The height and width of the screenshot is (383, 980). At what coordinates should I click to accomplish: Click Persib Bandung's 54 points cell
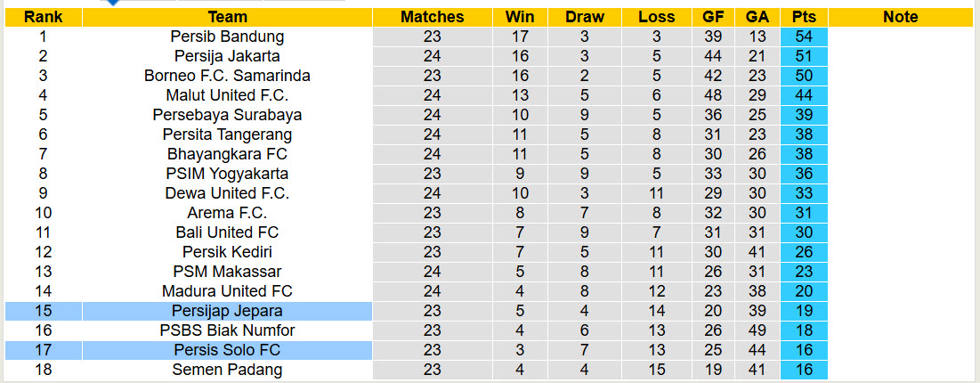click(804, 37)
